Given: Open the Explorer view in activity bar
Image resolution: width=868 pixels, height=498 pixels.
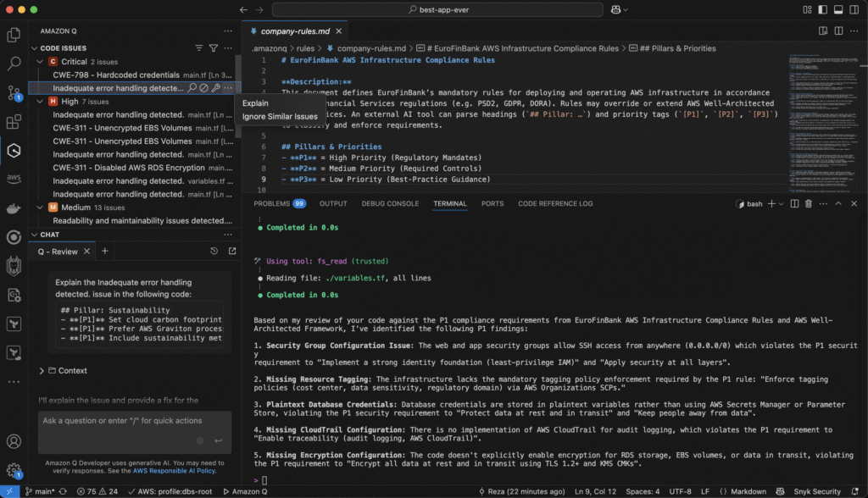Looking at the screenshot, I should pyautogui.click(x=14, y=35).
